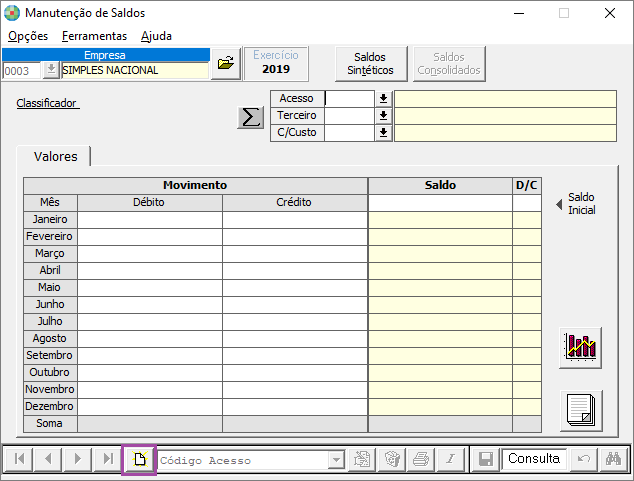Go to first record navigation arrow

click(x=18, y=460)
